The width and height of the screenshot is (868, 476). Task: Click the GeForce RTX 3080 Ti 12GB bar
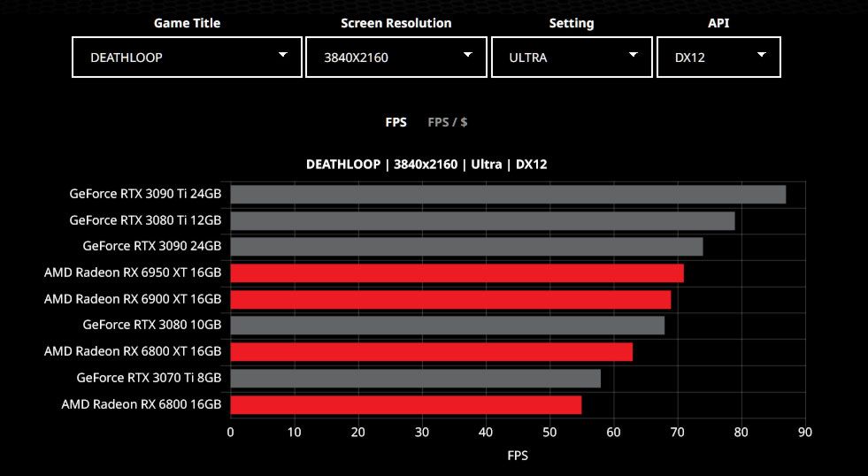483,221
